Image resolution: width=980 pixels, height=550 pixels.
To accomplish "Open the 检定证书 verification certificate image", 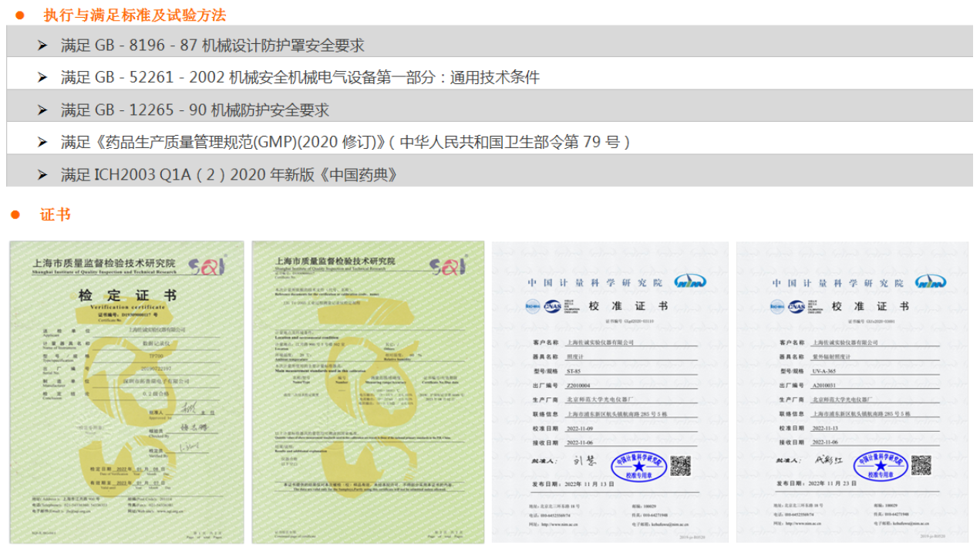I will pyautogui.click(x=126, y=392).
